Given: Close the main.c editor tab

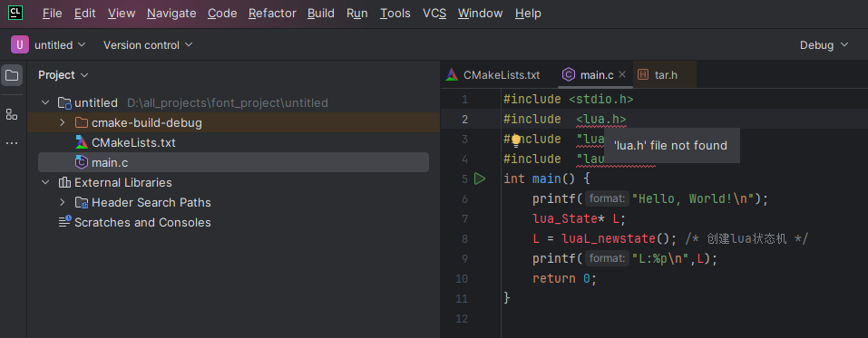Looking at the screenshot, I should pyautogui.click(x=622, y=74).
